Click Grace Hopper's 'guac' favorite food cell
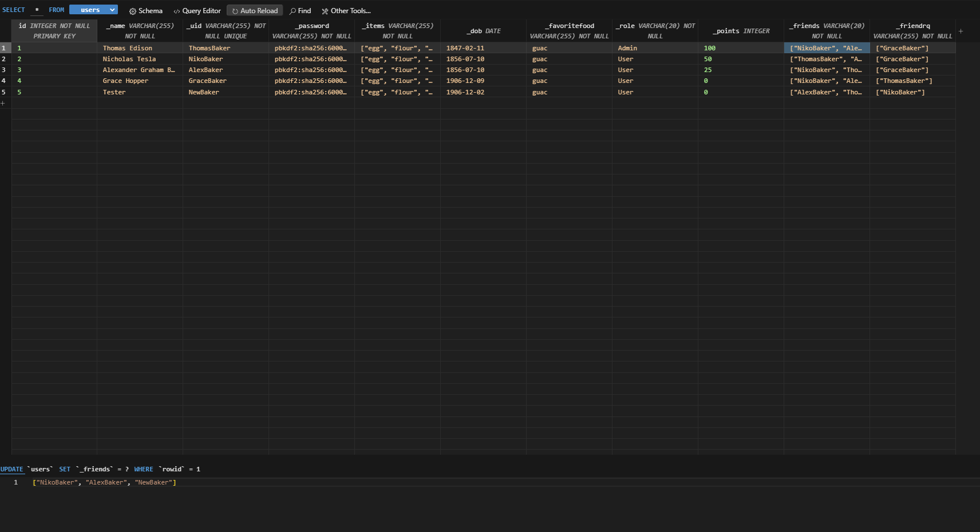The width and height of the screenshot is (980, 532). [x=570, y=81]
